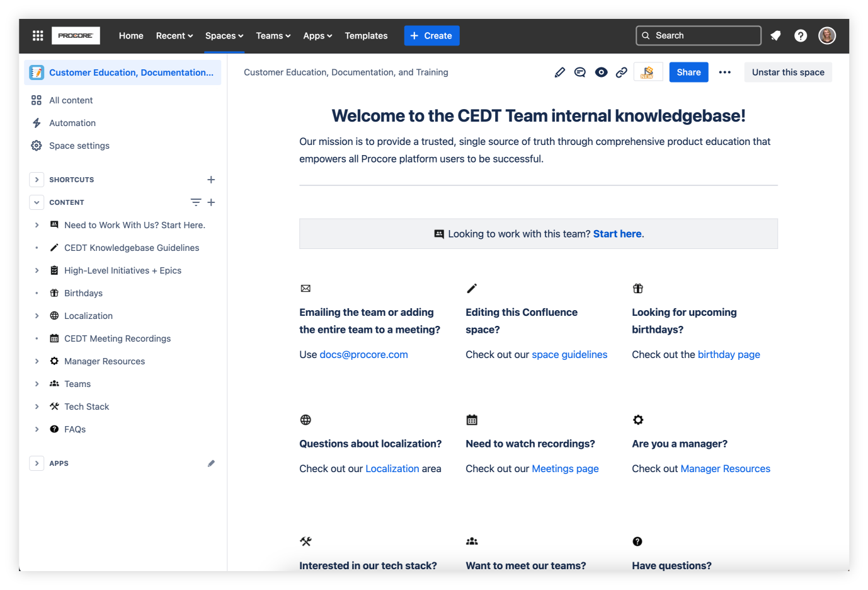
Task: Open the user profile avatar
Action: pyautogui.click(x=827, y=36)
